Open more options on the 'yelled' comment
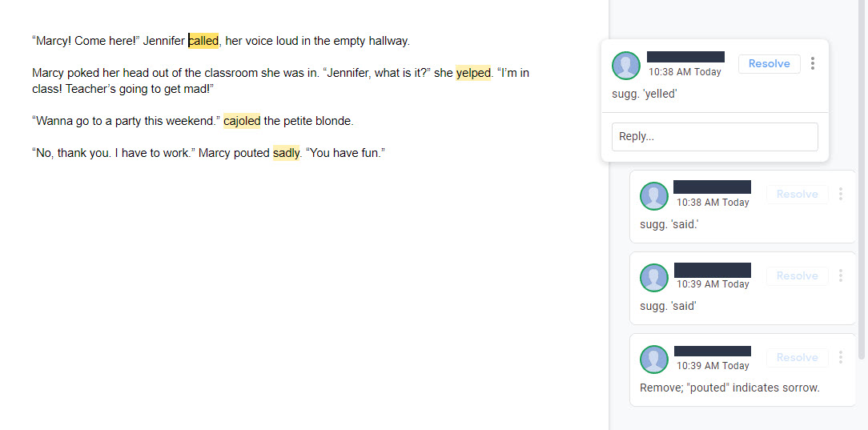The image size is (868, 430). (x=812, y=63)
